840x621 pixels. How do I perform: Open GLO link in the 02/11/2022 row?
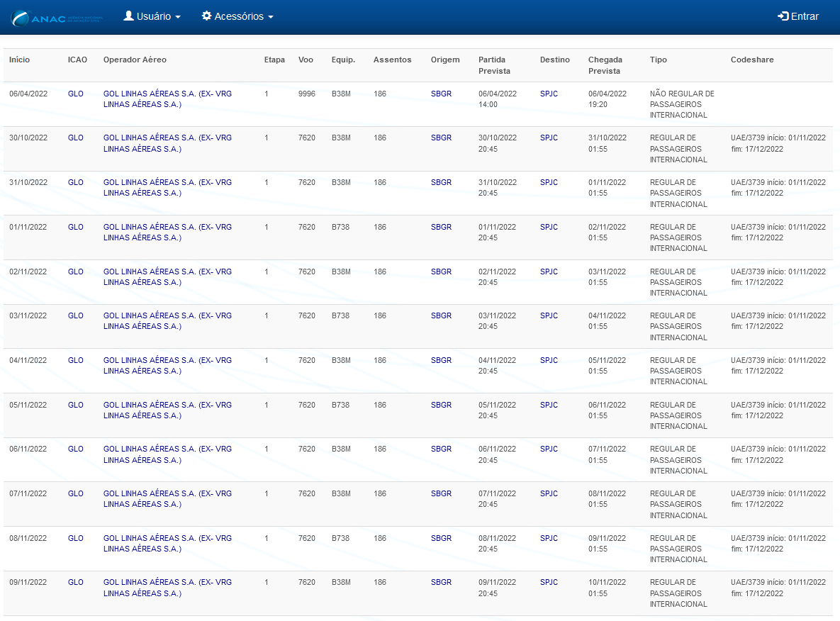pyautogui.click(x=76, y=272)
